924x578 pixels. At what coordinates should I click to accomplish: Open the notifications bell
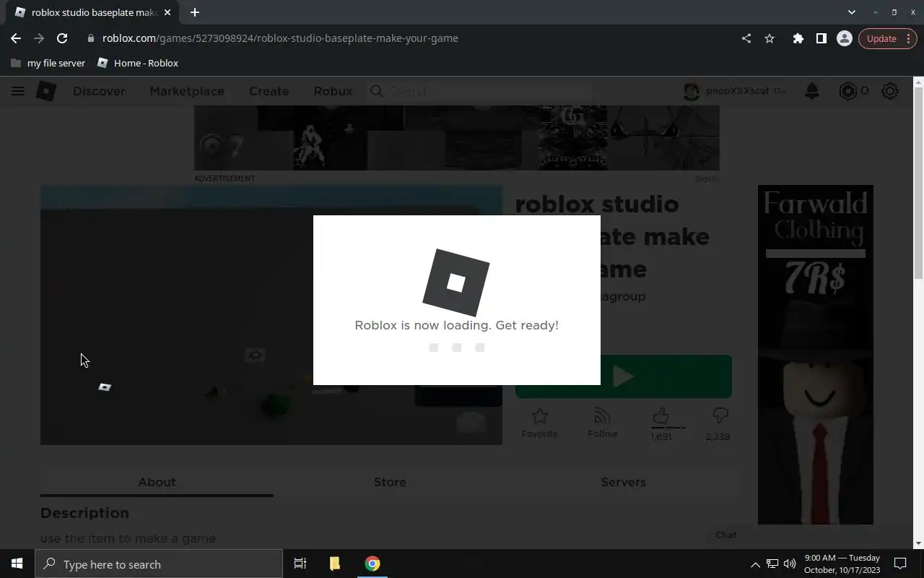(812, 91)
